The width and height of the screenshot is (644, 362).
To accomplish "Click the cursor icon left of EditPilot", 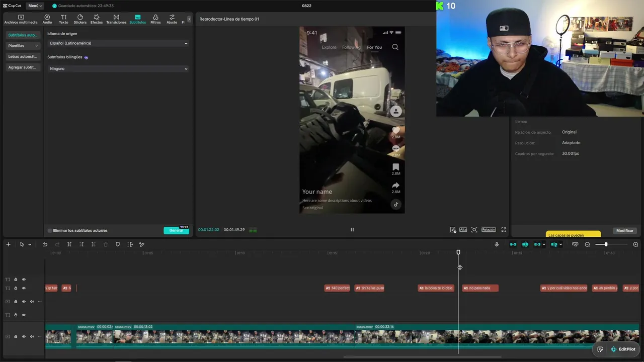I will point(600,349).
